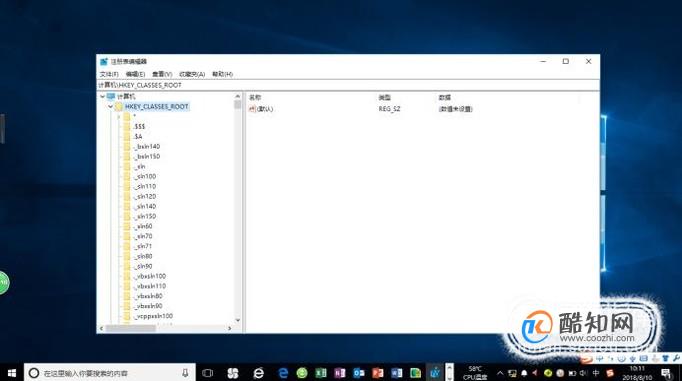Viewport: 682px width, 381px height.
Task: Select the ._sln71 key
Action: coord(143,247)
